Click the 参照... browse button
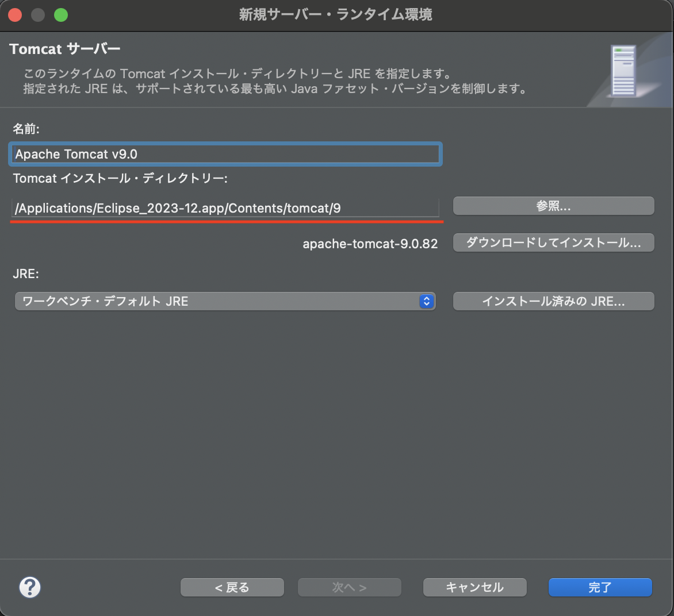Image resolution: width=674 pixels, height=616 pixels. click(x=553, y=206)
